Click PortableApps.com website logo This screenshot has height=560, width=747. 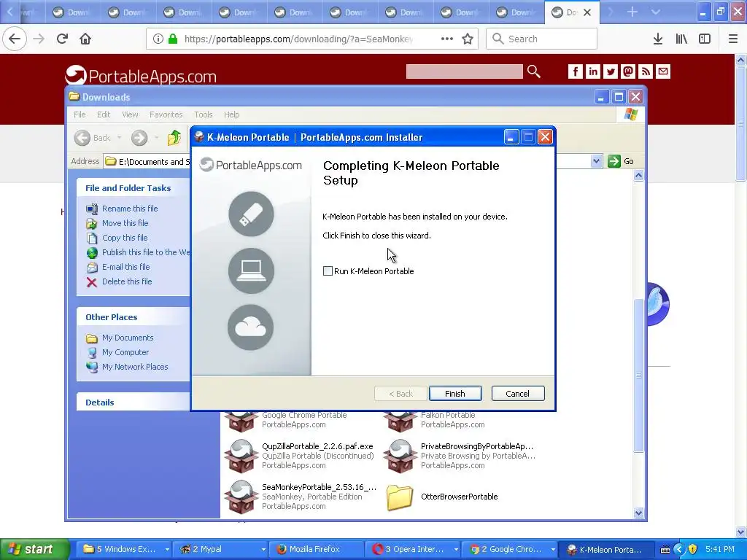tap(141, 76)
